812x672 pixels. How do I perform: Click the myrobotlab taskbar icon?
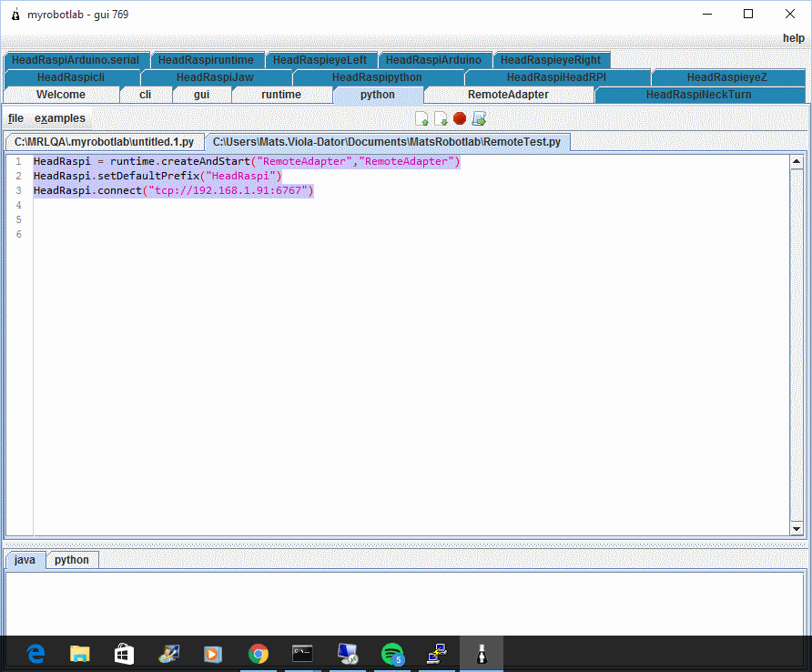(482, 654)
